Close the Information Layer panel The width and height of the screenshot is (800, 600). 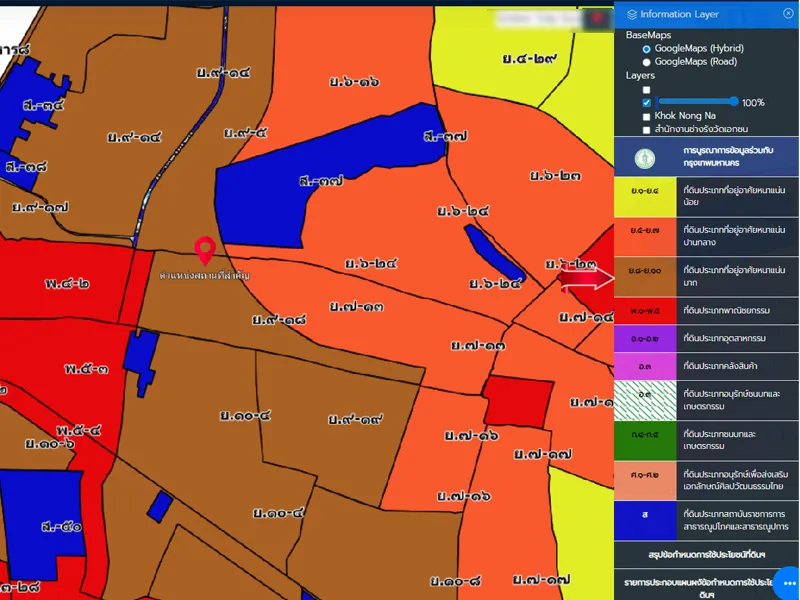click(x=788, y=14)
